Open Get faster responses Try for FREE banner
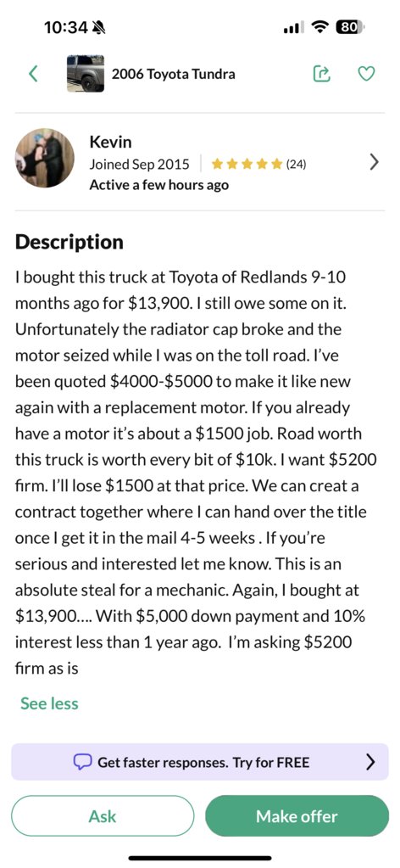Image resolution: width=400 pixels, height=868 pixels. click(200, 762)
